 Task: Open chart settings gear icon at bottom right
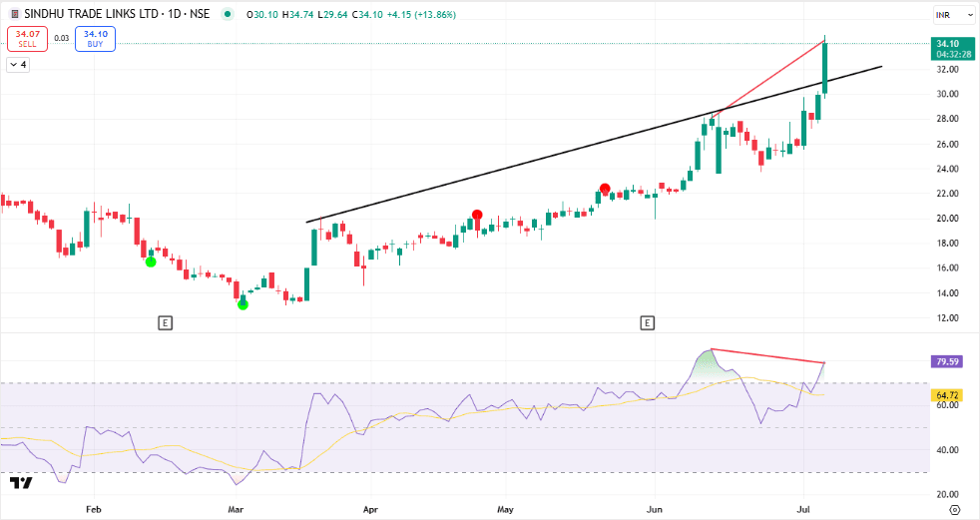click(x=954, y=510)
